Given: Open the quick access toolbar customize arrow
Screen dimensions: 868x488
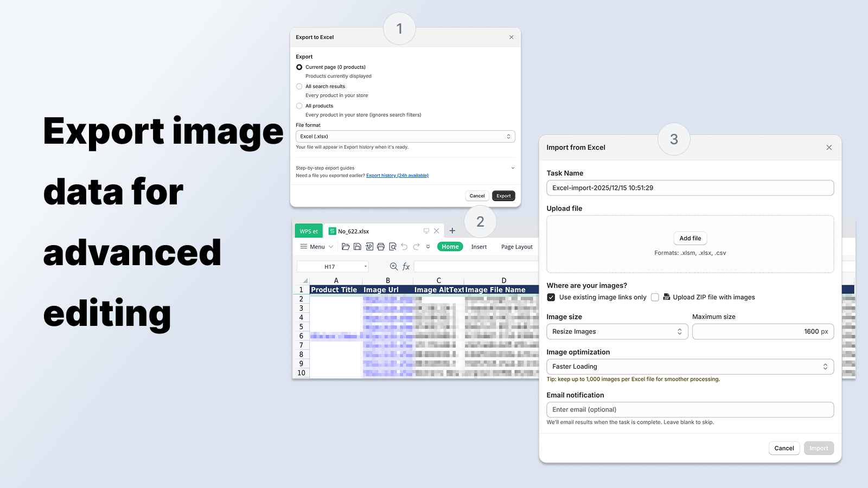Looking at the screenshot, I should (428, 247).
